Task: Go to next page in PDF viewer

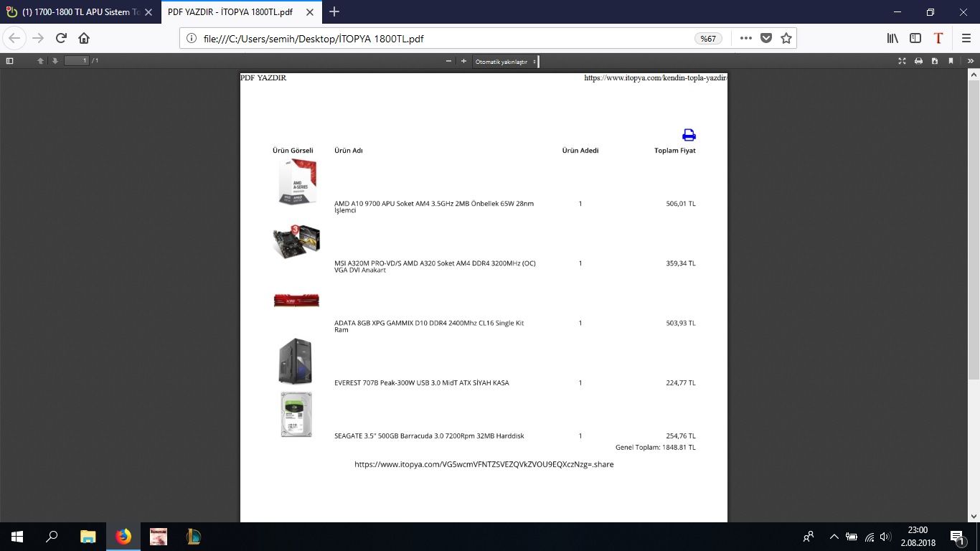Action: click(x=55, y=61)
